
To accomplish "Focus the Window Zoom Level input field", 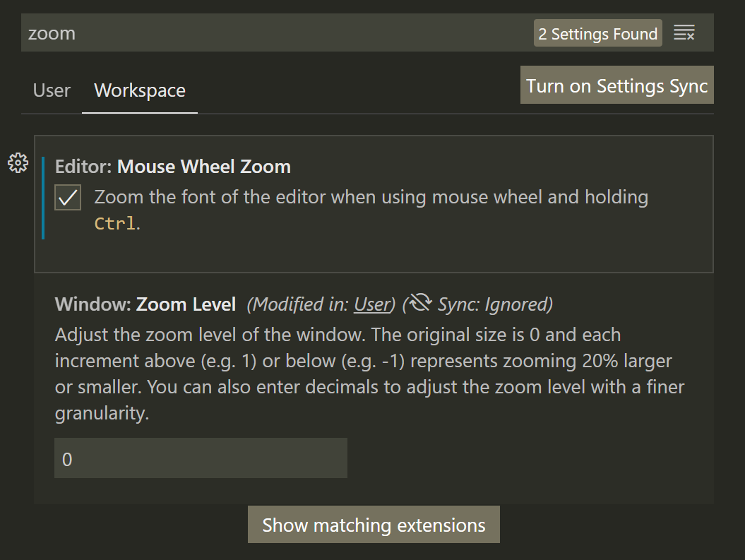I will pos(201,458).
